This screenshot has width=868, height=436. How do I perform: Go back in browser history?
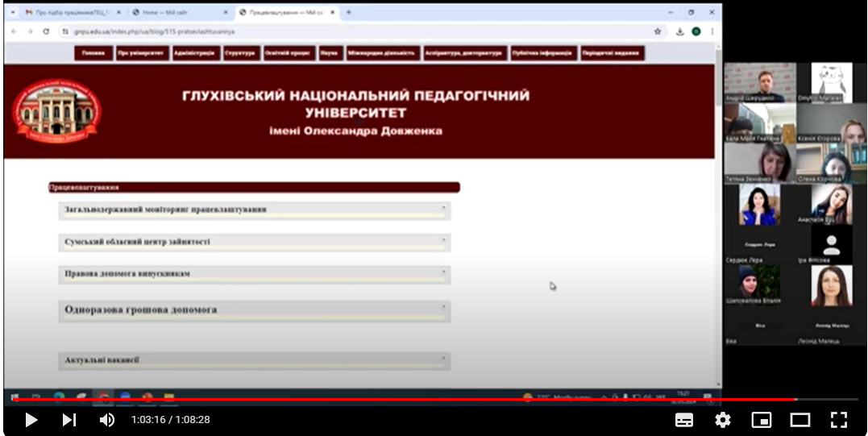click(14, 31)
